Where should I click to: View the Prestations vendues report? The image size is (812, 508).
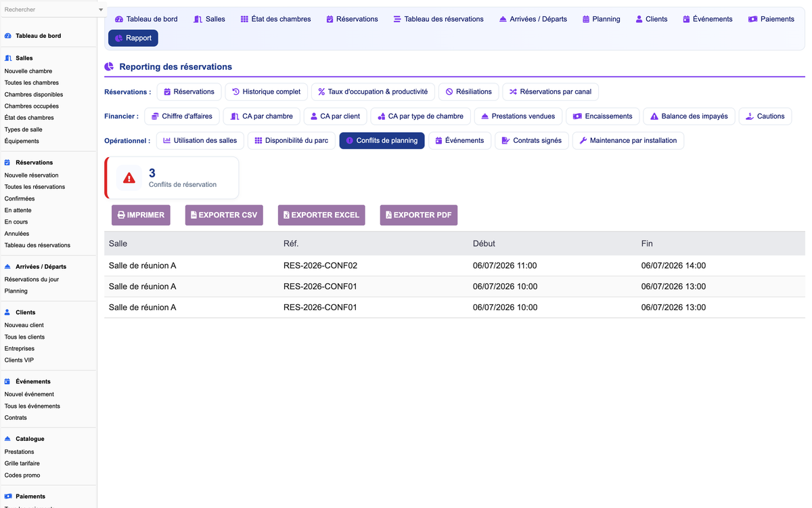[518, 117]
